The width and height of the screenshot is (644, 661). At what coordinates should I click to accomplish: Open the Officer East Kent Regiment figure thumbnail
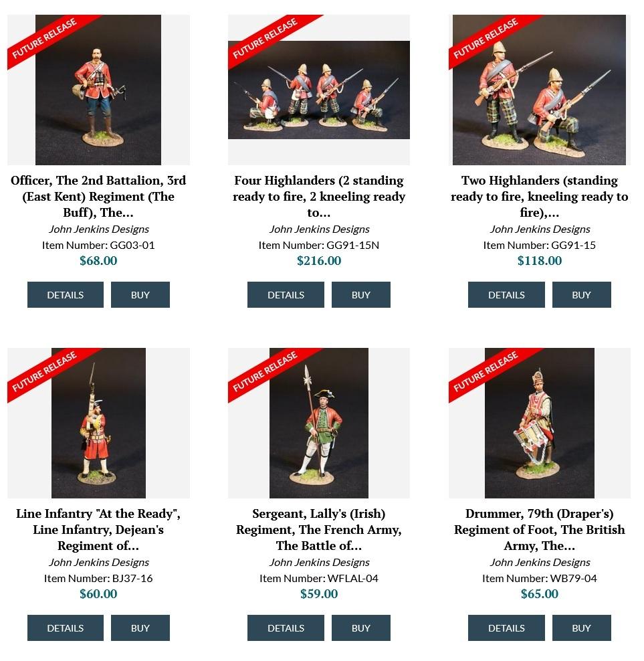[98, 90]
